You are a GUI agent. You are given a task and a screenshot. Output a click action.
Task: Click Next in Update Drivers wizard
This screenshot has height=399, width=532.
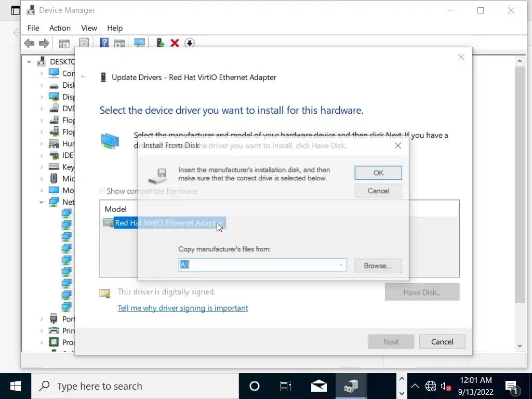[x=391, y=342]
